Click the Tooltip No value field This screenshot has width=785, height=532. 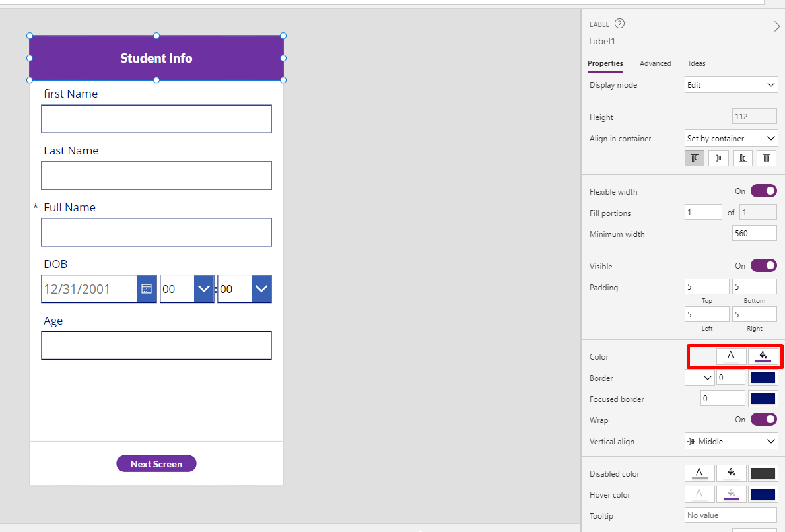(x=731, y=515)
